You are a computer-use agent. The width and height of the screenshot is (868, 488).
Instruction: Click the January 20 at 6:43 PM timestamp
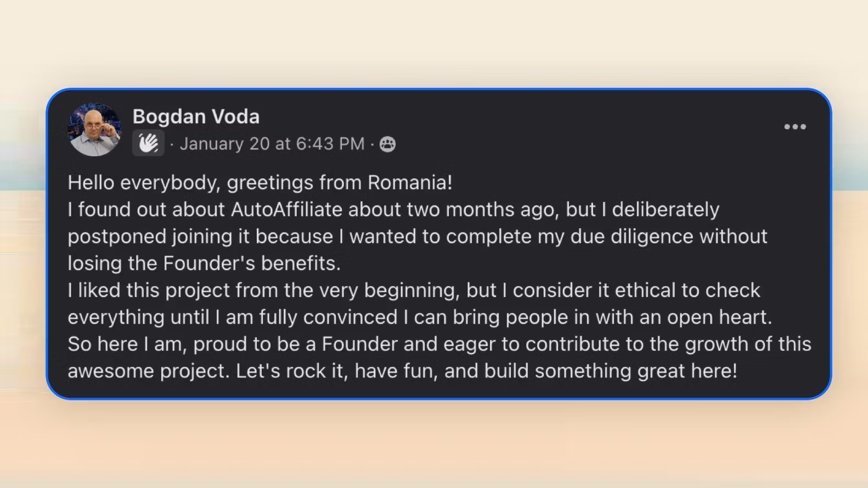click(x=272, y=144)
